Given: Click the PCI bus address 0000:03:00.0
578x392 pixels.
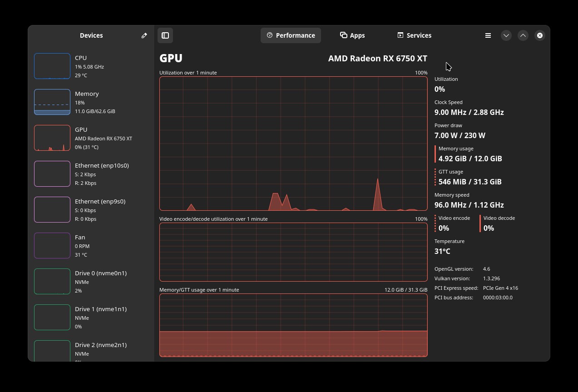Looking at the screenshot, I should pos(498,298).
